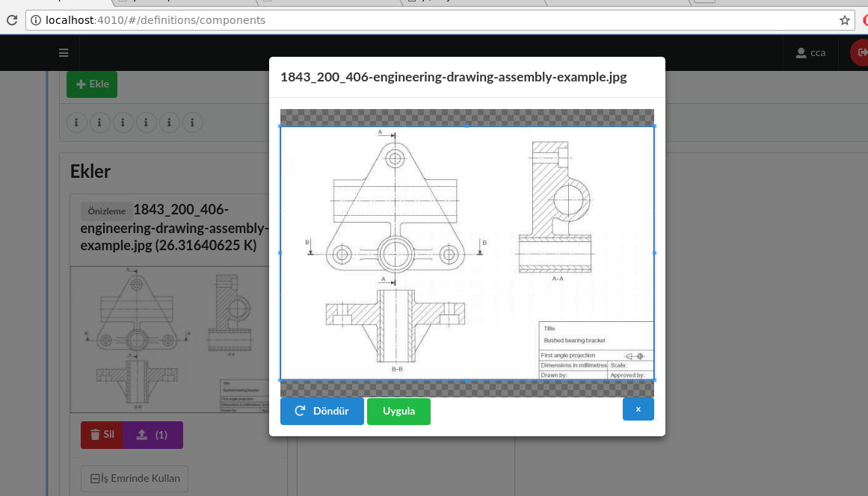Close the image dialog with x button
The height and width of the screenshot is (496, 868).
pos(638,409)
